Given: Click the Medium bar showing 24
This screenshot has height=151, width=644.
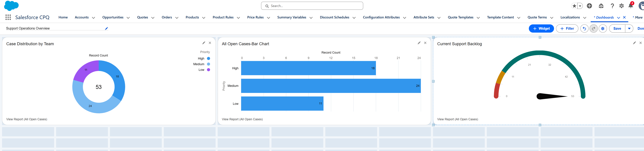Looking at the screenshot, I should [331, 86].
